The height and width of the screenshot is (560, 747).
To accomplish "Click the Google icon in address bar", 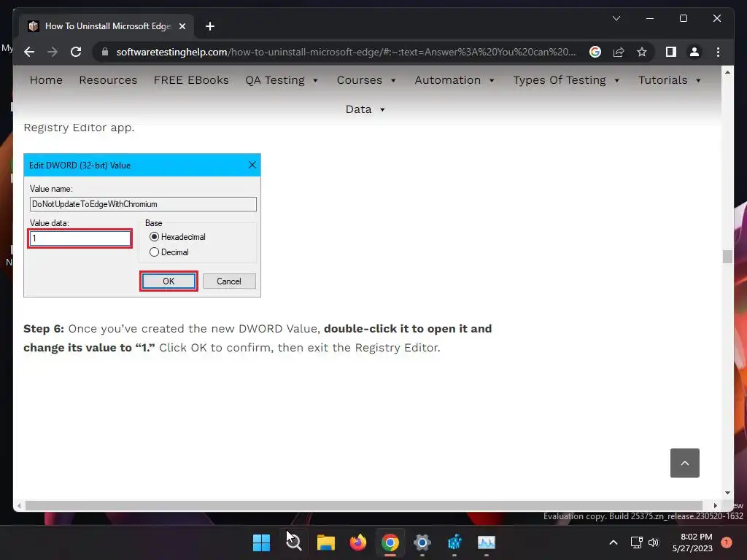I will (x=595, y=52).
